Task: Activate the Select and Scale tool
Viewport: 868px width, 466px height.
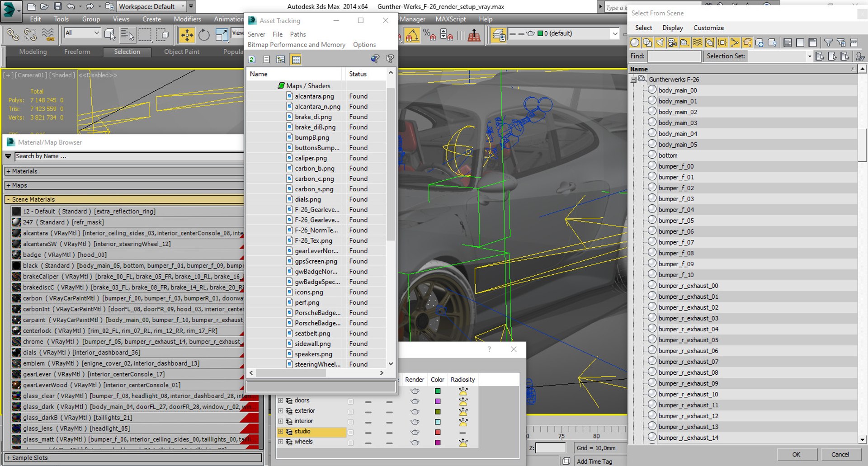Action: 222,35
